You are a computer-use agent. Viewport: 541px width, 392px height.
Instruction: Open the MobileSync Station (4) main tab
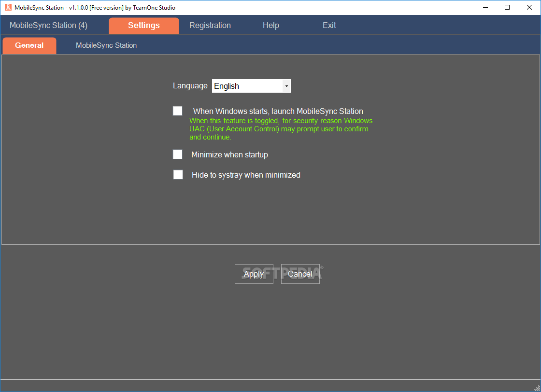(x=48, y=25)
